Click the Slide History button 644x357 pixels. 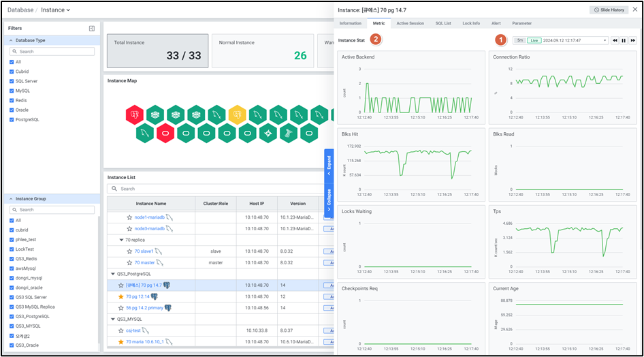click(609, 10)
